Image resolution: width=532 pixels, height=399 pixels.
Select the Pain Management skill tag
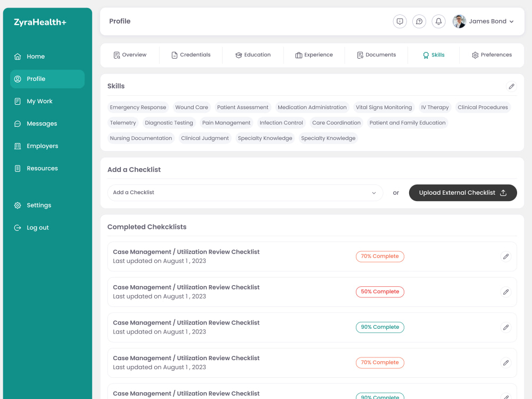(x=226, y=123)
